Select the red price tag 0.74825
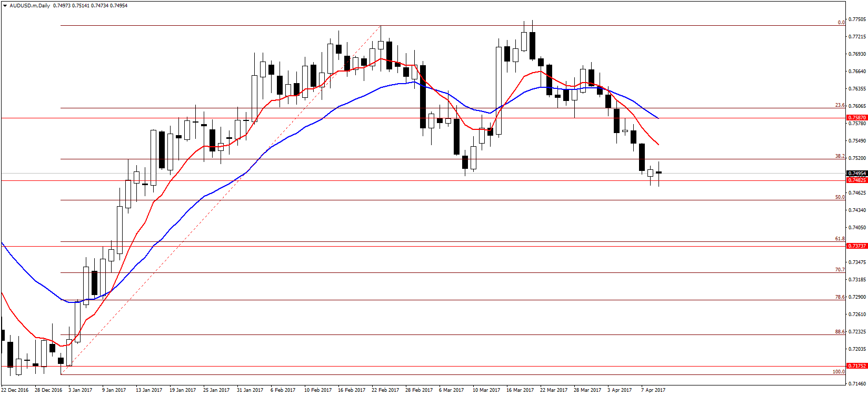The height and width of the screenshot is (396, 868). (x=856, y=180)
